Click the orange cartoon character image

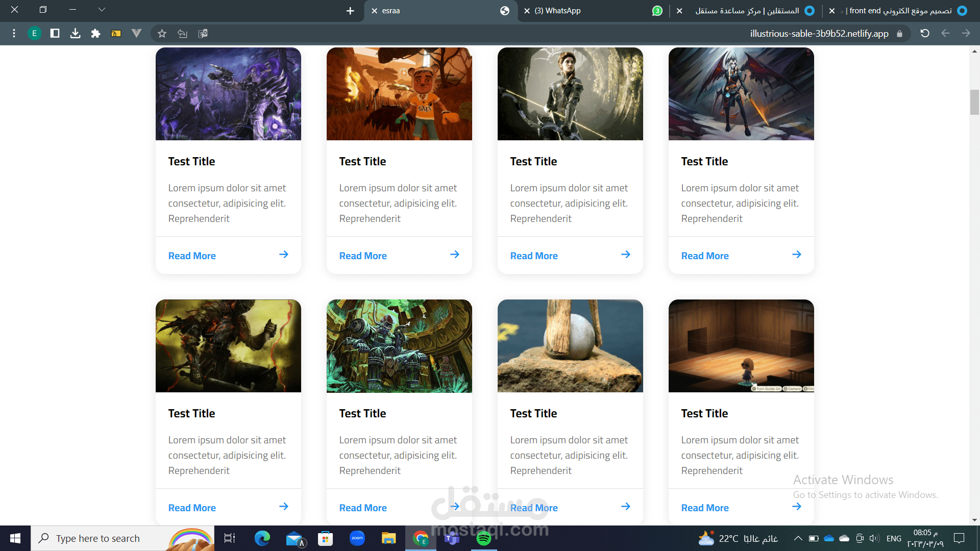pyautogui.click(x=399, y=94)
